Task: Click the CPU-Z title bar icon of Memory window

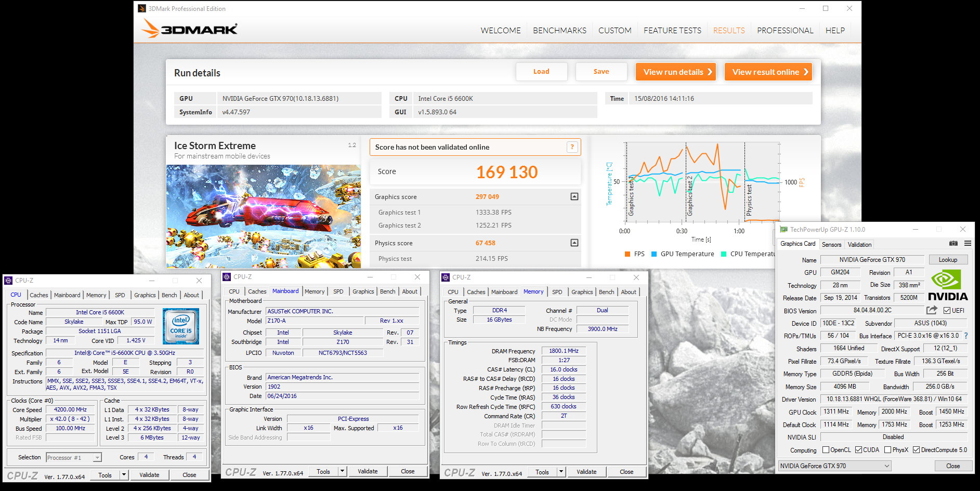Action: point(446,277)
